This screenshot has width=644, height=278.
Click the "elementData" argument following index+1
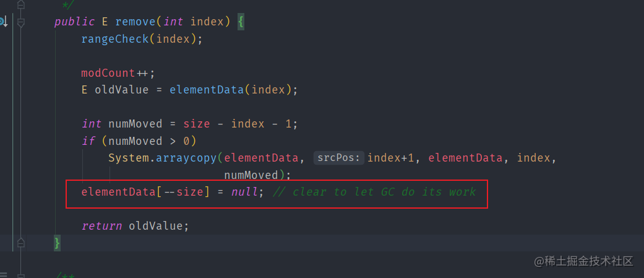coord(465,158)
